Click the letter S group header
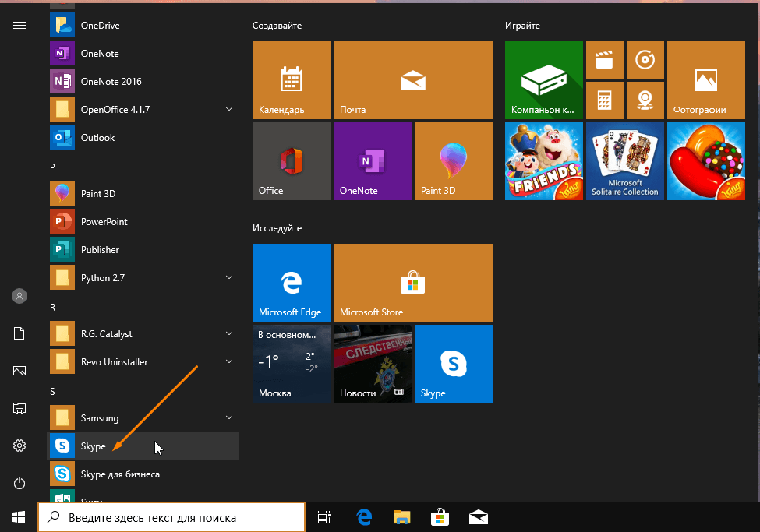This screenshot has width=760, height=532. [52, 392]
